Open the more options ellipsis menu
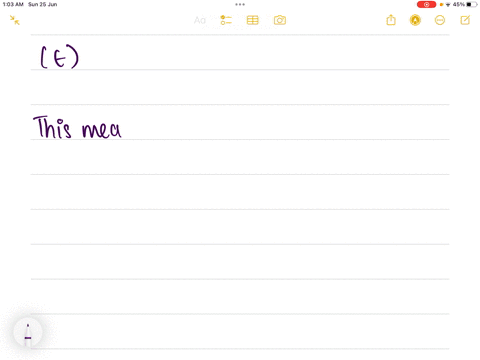 tap(440, 20)
